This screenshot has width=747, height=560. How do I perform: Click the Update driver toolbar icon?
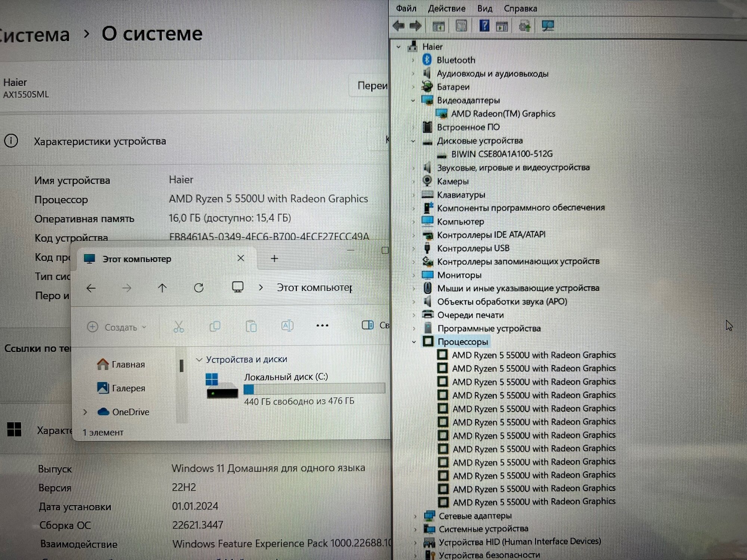tap(525, 27)
